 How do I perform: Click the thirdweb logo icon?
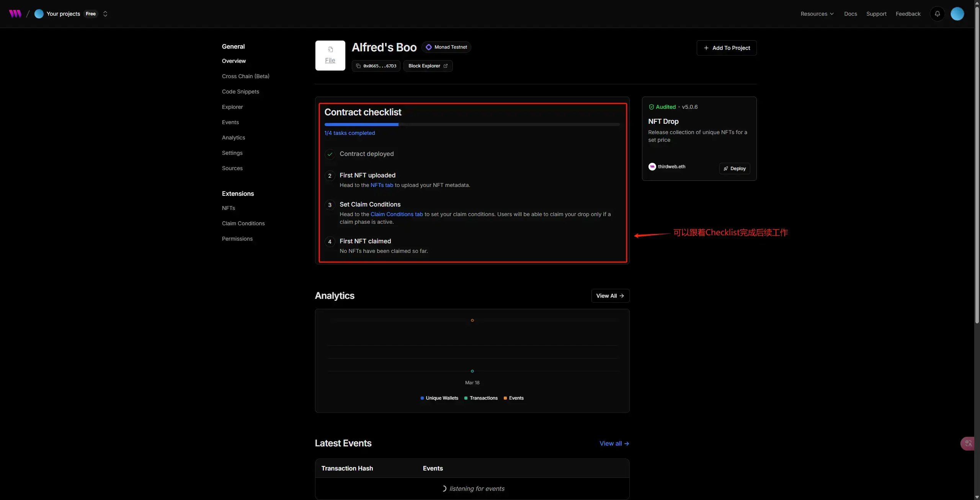click(15, 14)
